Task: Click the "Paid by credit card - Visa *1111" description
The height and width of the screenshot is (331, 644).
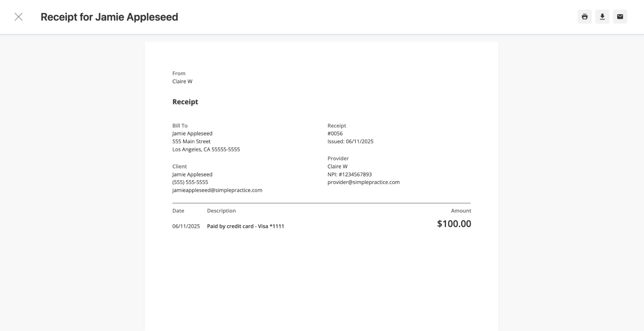Action: coord(245,226)
